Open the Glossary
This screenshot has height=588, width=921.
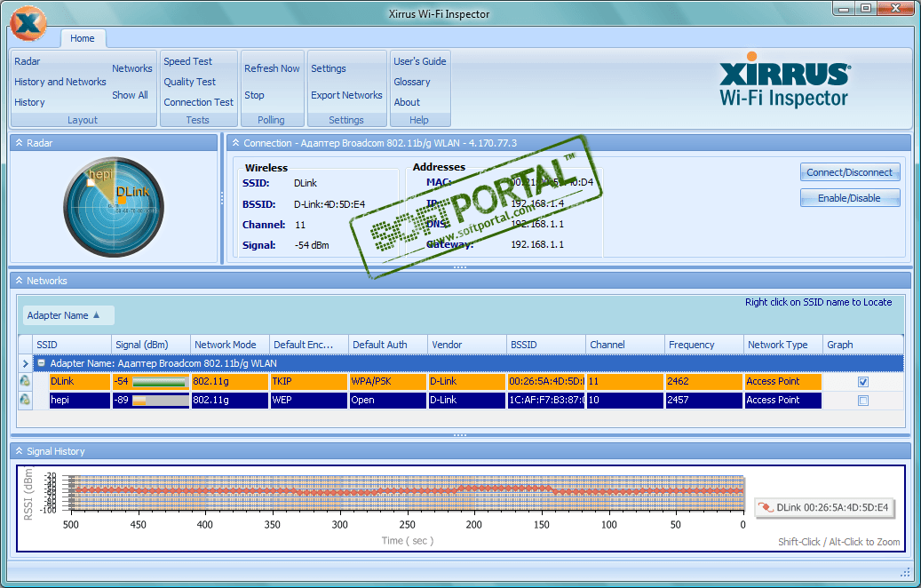tap(412, 82)
